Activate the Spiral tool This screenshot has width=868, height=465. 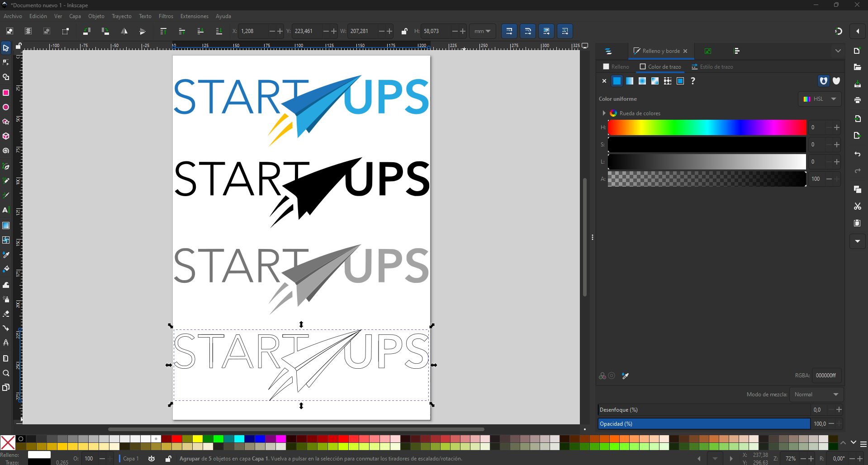(6, 150)
